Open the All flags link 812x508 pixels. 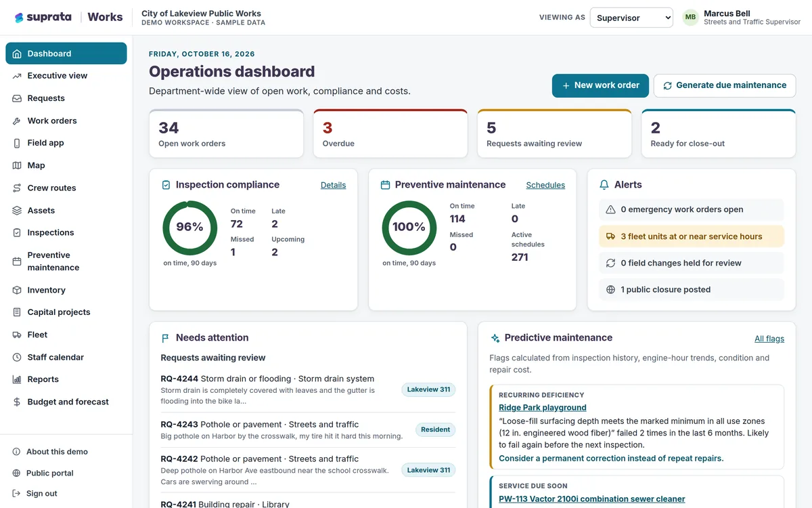769,339
